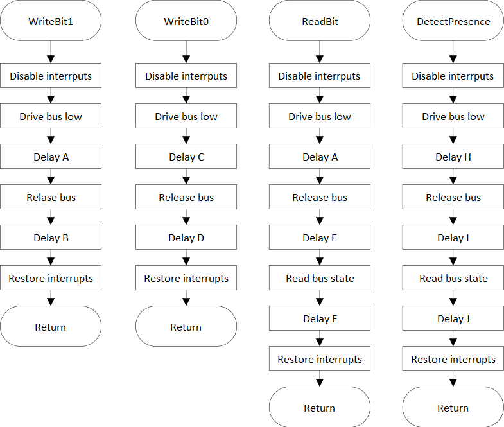Click the Delay I process box
Screen dimensions: 504x427
453,238
